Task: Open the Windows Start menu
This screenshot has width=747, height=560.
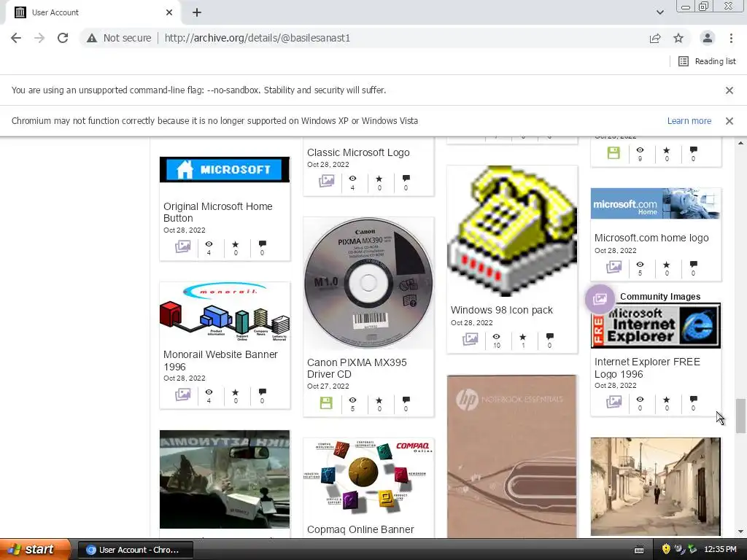Action: click(x=35, y=550)
